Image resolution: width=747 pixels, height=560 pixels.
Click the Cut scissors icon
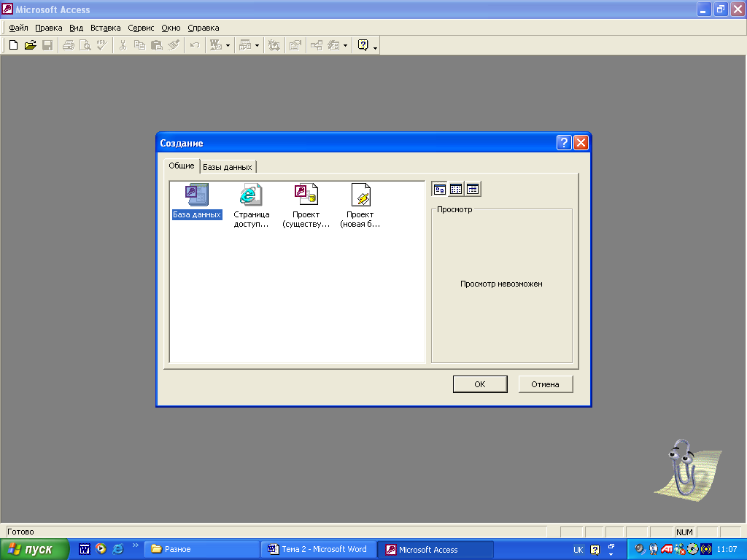pyautogui.click(x=123, y=45)
